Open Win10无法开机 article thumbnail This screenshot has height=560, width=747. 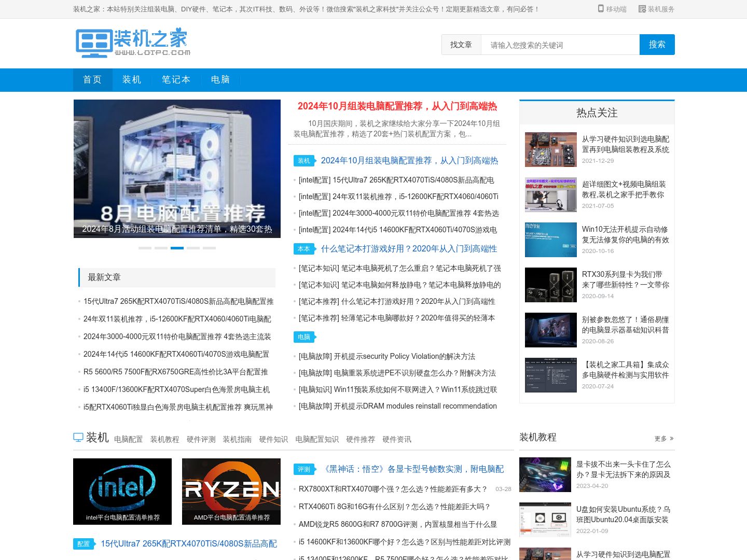551,240
